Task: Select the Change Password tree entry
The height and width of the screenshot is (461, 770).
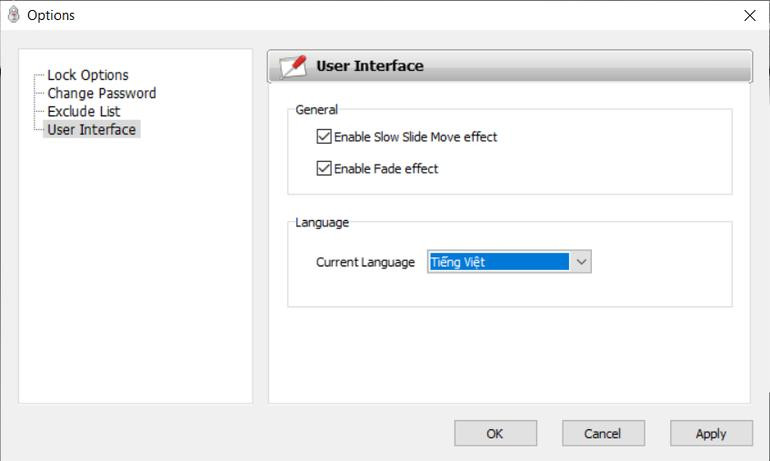Action: click(x=101, y=93)
